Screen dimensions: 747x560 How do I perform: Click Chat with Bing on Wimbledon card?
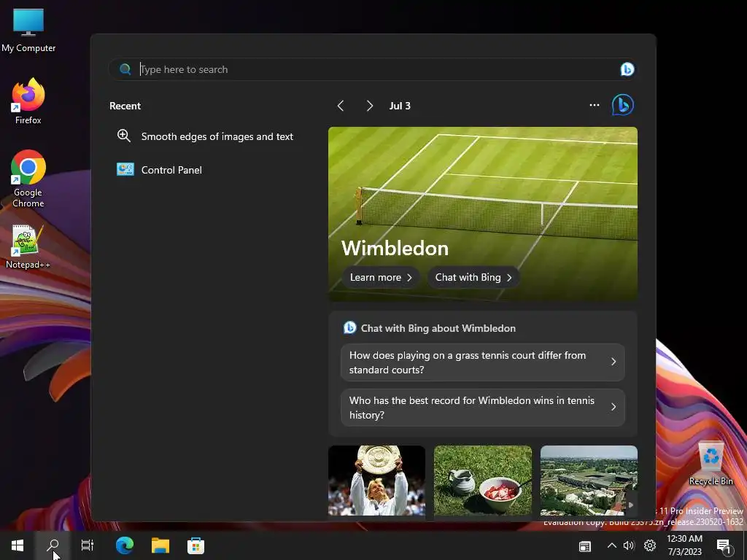click(x=473, y=278)
